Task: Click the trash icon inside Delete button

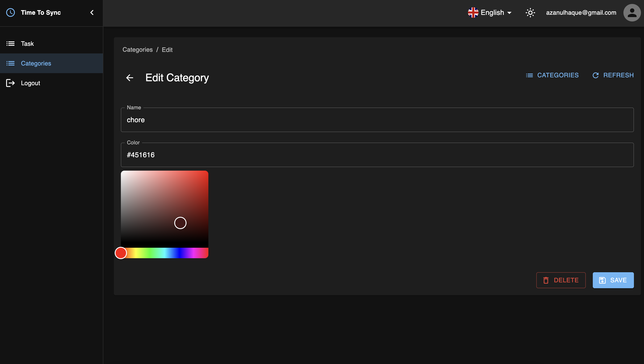Action: click(546, 280)
